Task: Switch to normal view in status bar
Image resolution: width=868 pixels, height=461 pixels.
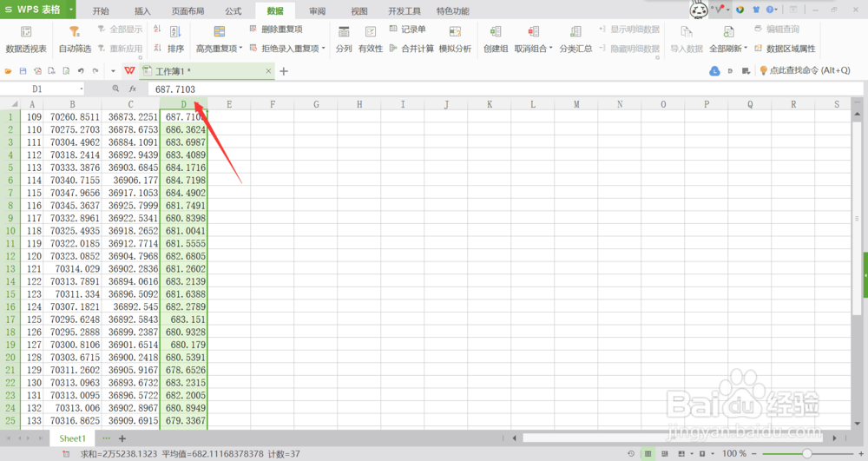Action: click(x=648, y=454)
